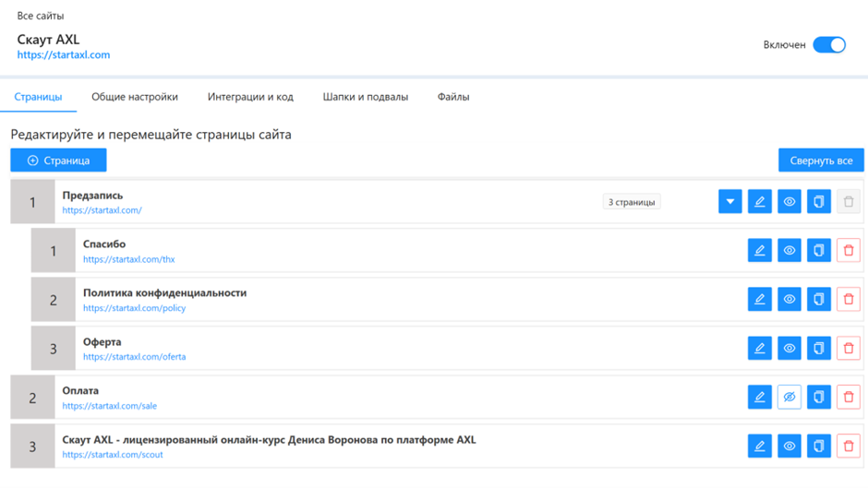Add a new Страница
Viewport: 868px width, 488px height.
(x=58, y=161)
